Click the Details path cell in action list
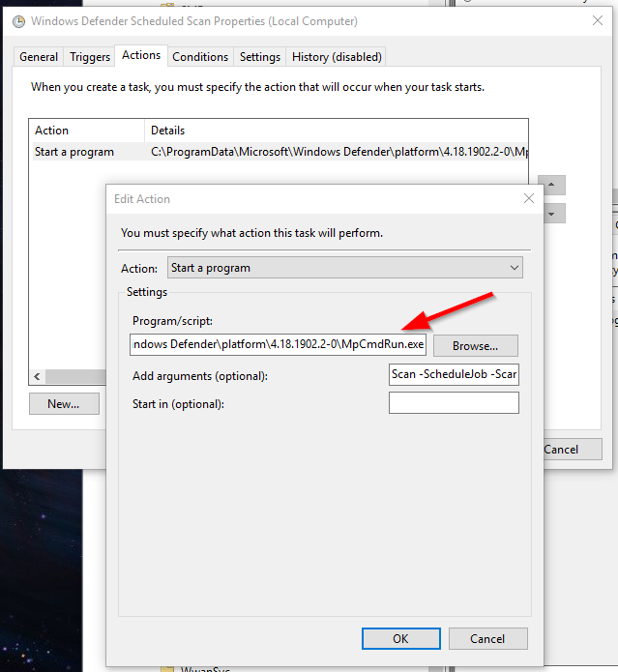618x672 pixels. pos(338,152)
